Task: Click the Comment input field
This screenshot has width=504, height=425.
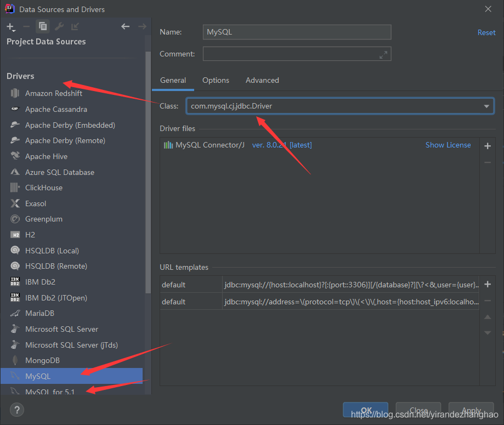Action: [297, 54]
